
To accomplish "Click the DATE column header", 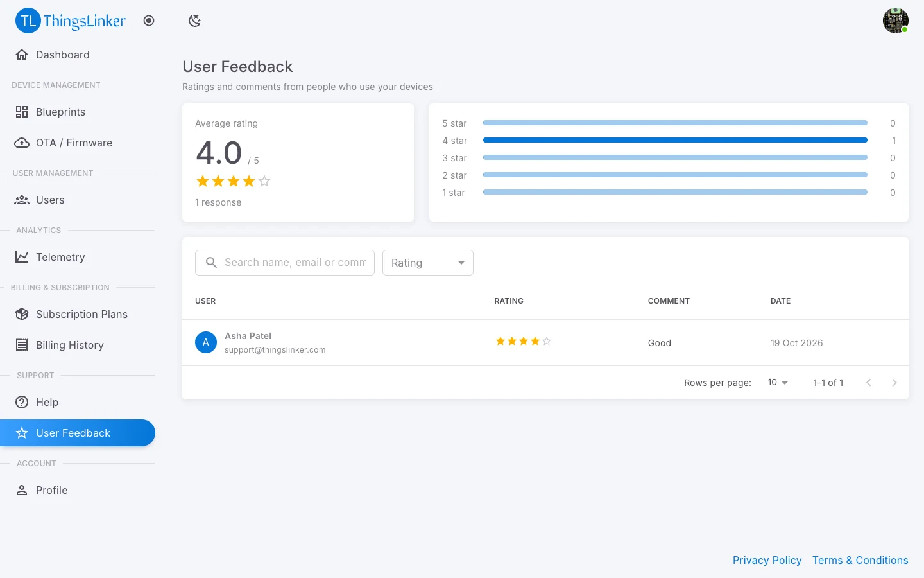I will click(780, 301).
